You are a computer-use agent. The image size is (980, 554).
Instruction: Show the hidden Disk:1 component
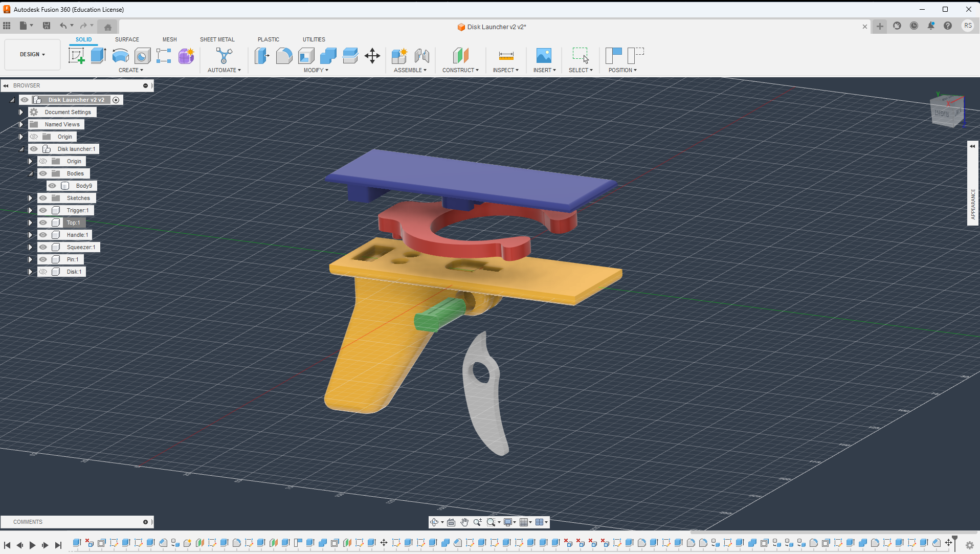[43, 272]
